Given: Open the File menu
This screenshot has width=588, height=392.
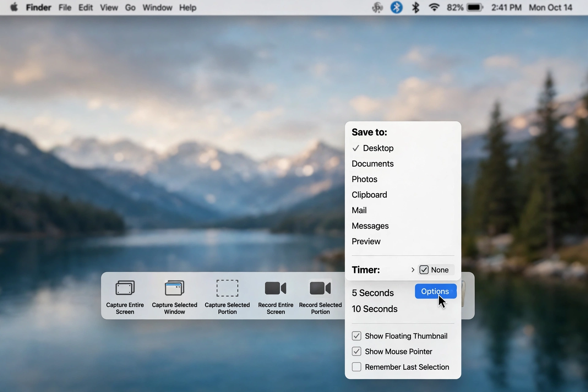Looking at the screenshot, I should (x=65, y=7).
